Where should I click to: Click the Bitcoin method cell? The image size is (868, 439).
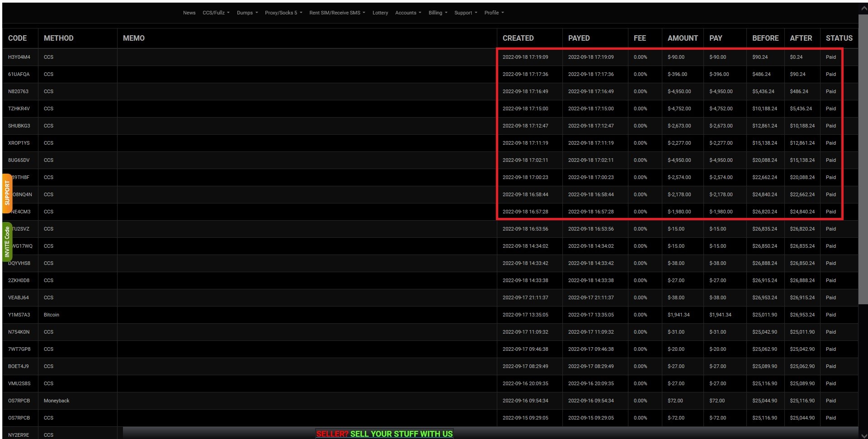[52, 315]
